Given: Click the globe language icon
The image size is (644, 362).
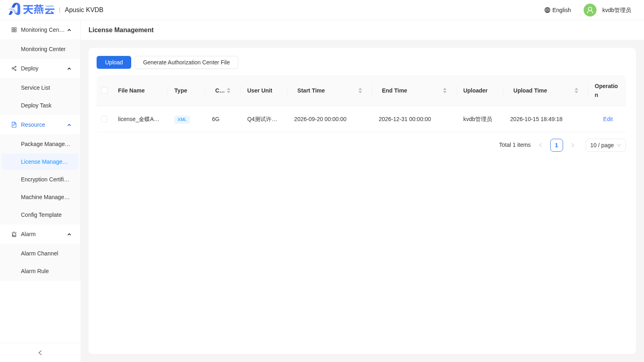Looking at the screenshot, I should click(x=547, y=10).
